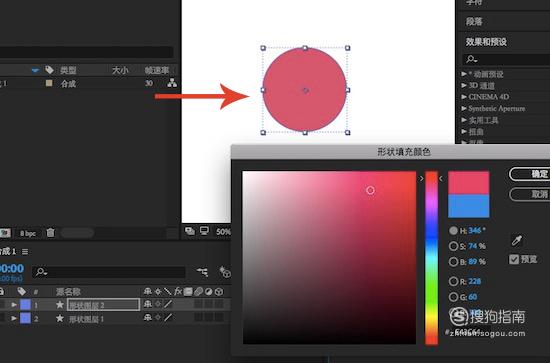Click the draft 3D cube icon
Viewport: 550px width, 363px height.
point(225,272)
